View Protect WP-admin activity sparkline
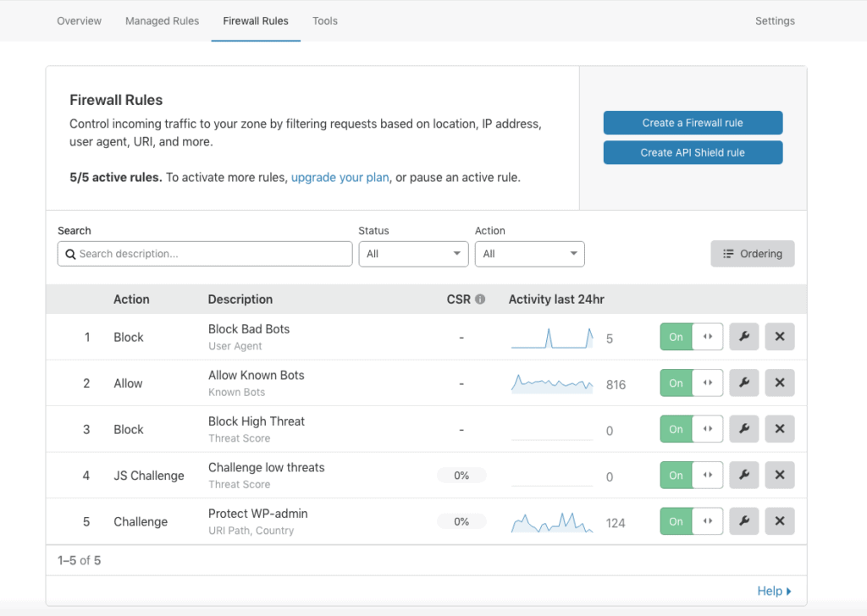 coord(552,522)
